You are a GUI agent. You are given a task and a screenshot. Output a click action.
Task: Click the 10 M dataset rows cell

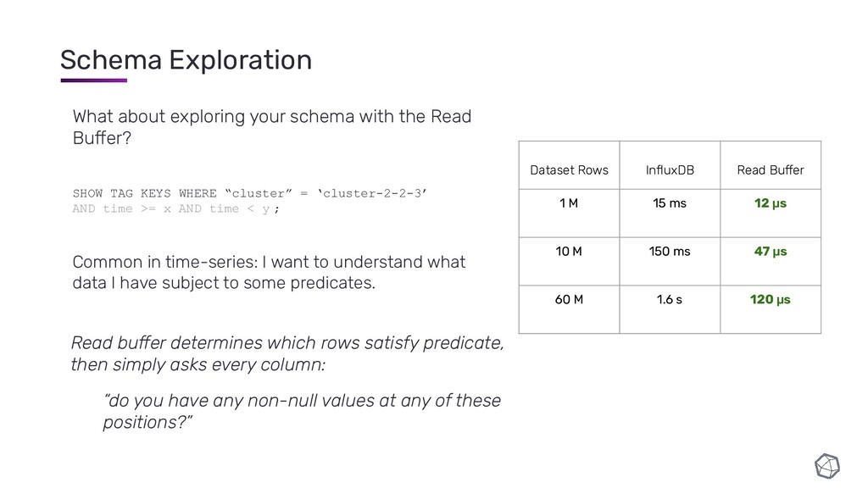coord(569,261)
